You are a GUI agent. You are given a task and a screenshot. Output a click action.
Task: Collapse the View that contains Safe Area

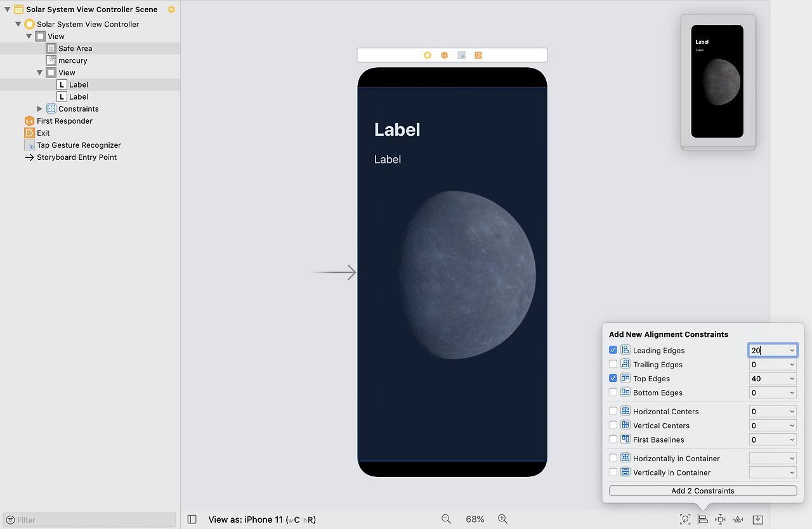click(29, 36)
